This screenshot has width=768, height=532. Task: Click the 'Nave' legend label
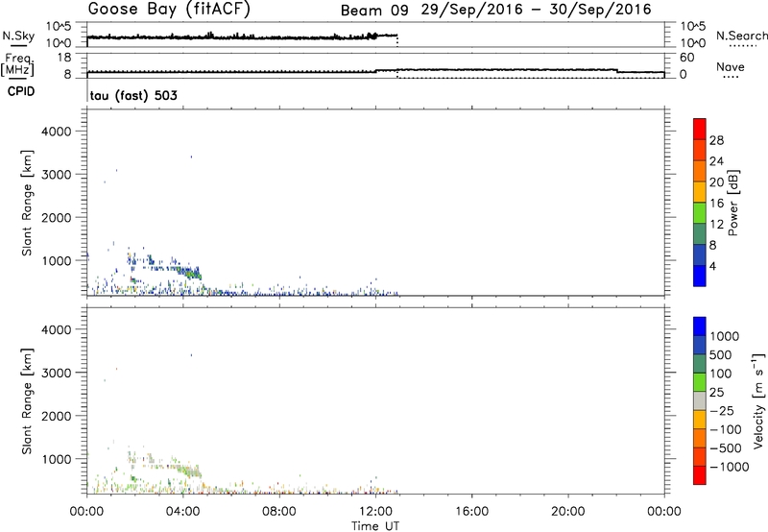(731, 66)
